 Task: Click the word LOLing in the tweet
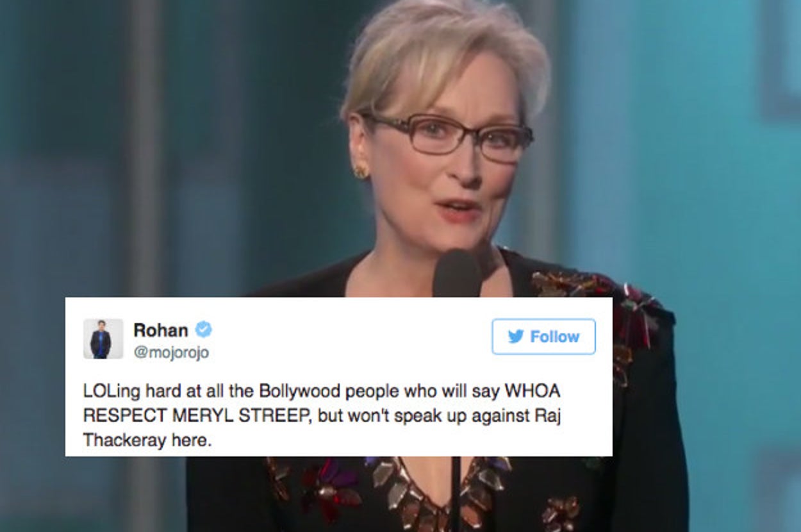(106, 391)
